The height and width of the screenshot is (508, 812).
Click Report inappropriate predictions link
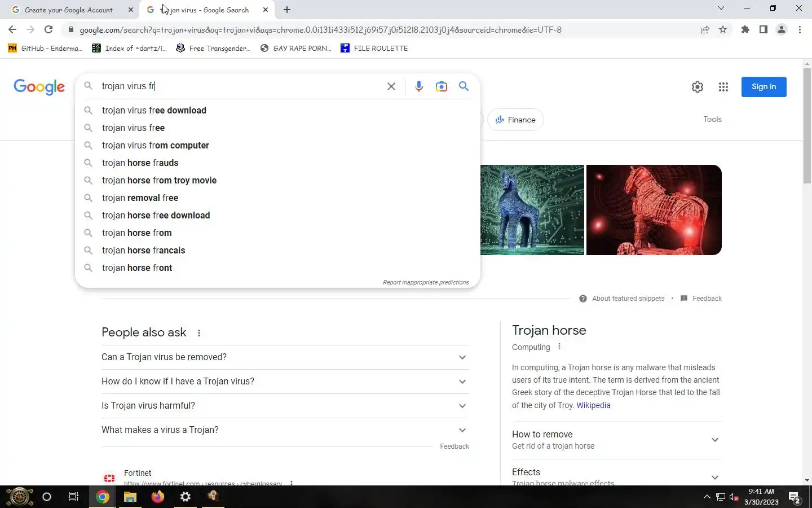tap(426, 282)
